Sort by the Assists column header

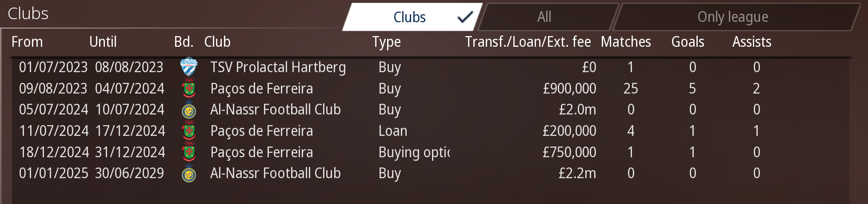pyautogui.click(x=752, y=42)
